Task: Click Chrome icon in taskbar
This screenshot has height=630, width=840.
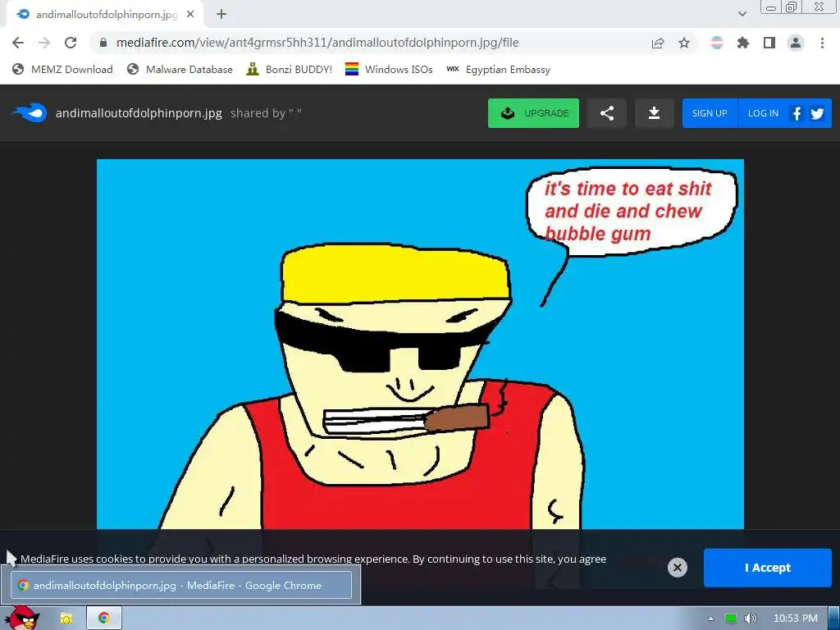Action: (104, 619)
